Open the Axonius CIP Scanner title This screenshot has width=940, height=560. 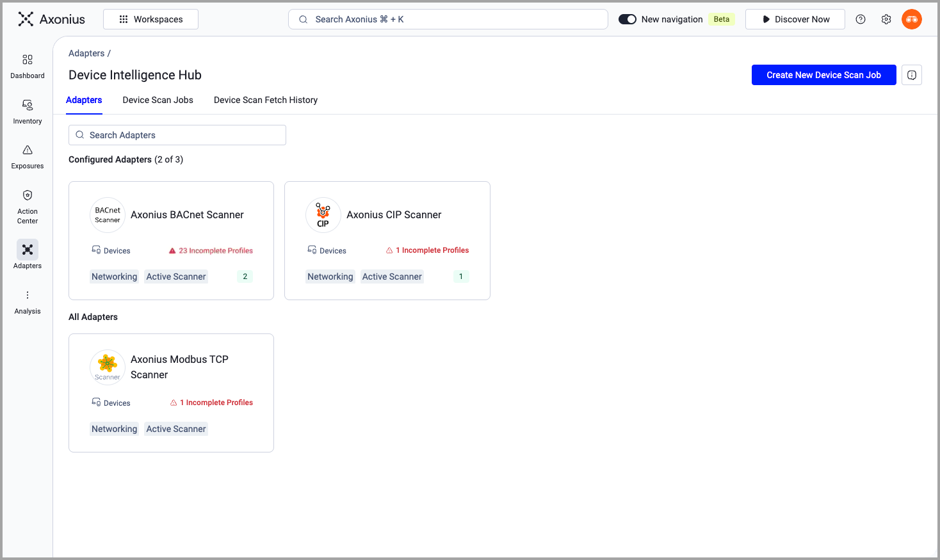pos(394,215)
